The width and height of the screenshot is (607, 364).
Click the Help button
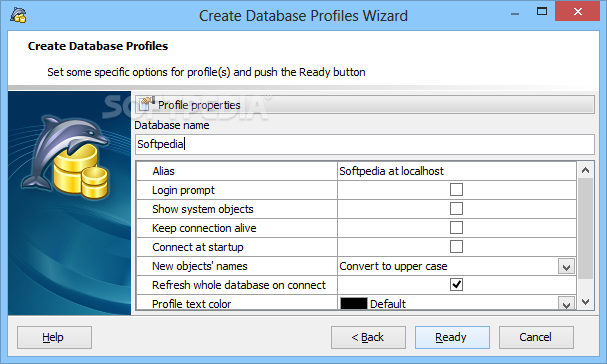pyautogui.click(x=54, y=337)
